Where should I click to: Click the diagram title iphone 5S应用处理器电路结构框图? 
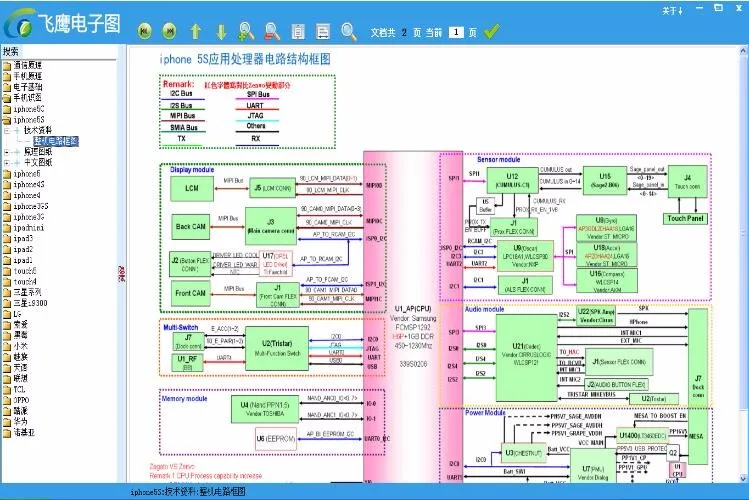tap(245, 59)
